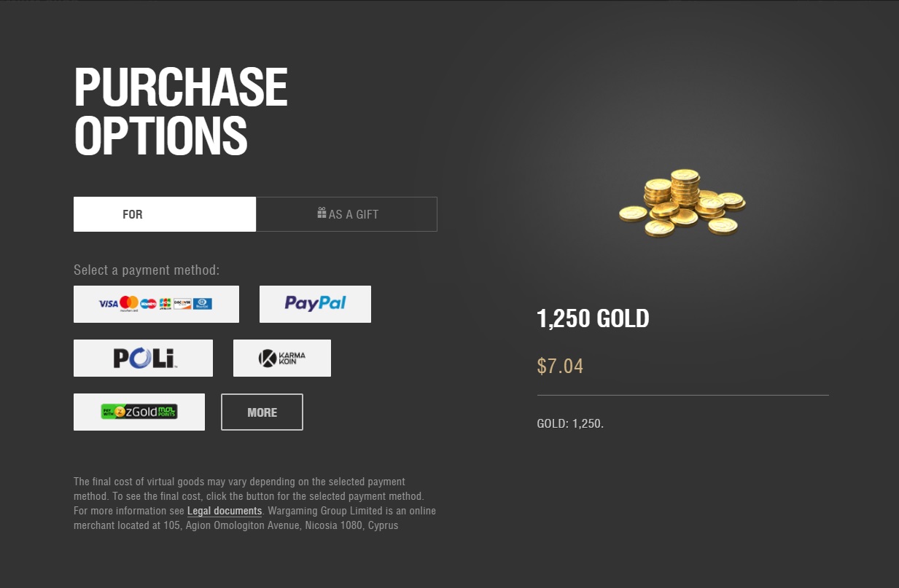Select the FOR tab
Screen dimensions: 899x588
point(165,214)
